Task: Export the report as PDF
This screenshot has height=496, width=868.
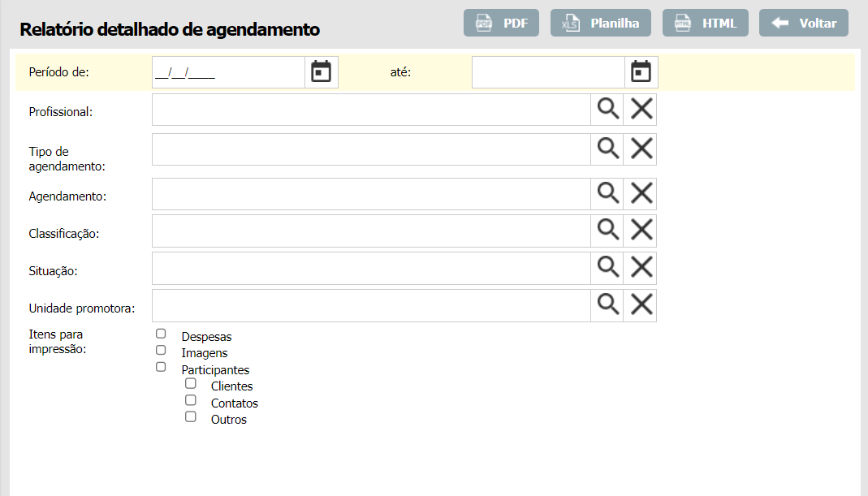Action: click(501, 23)
